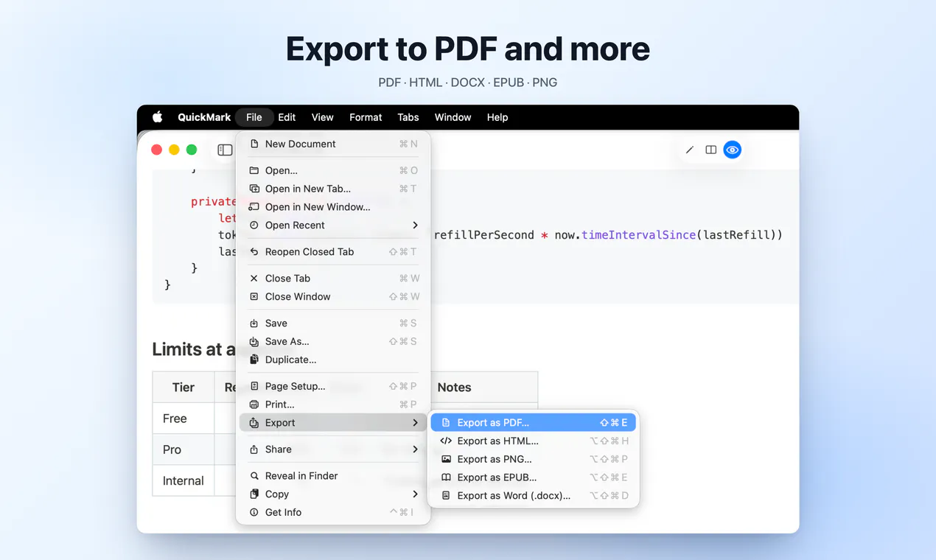The width and height of the screenshot is (936, 560).
Task: Select Page Setup… menu entry
Action: pos(333,386)
